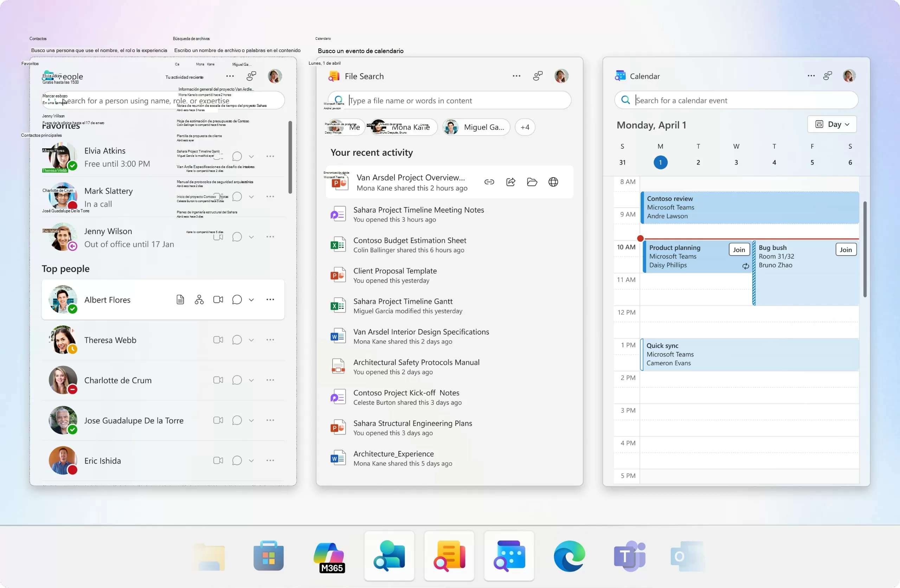Open Microsoft 365 Copilot from taskbar
Viewport: 900px width, 588px height.
click(329, 557)
